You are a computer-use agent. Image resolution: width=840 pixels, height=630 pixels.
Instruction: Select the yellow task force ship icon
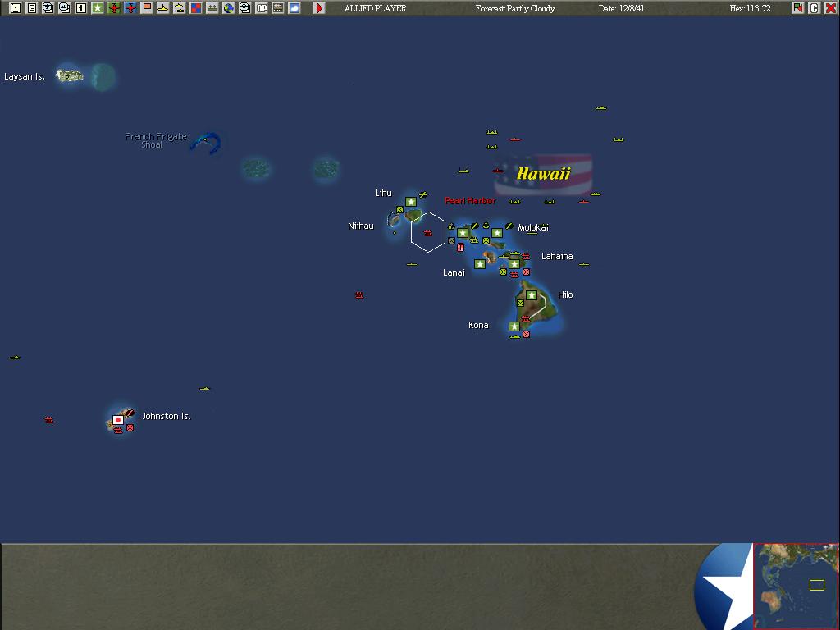tap(163, 7)
